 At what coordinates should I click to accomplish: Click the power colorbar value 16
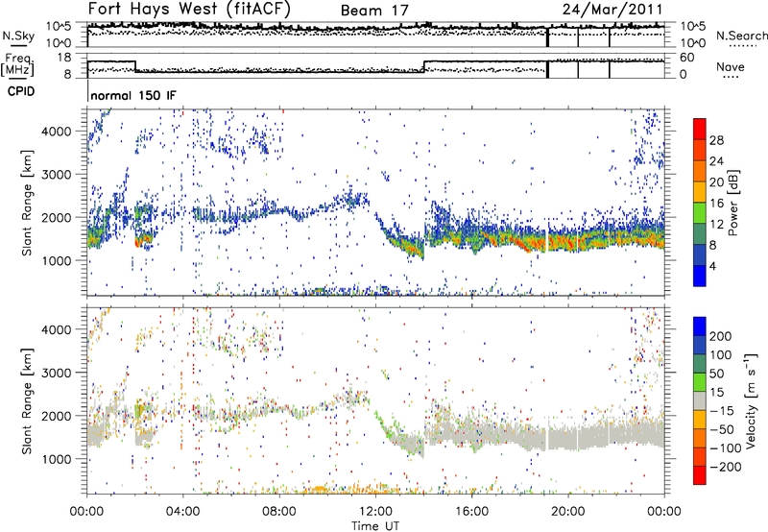[x=716, y=204]
